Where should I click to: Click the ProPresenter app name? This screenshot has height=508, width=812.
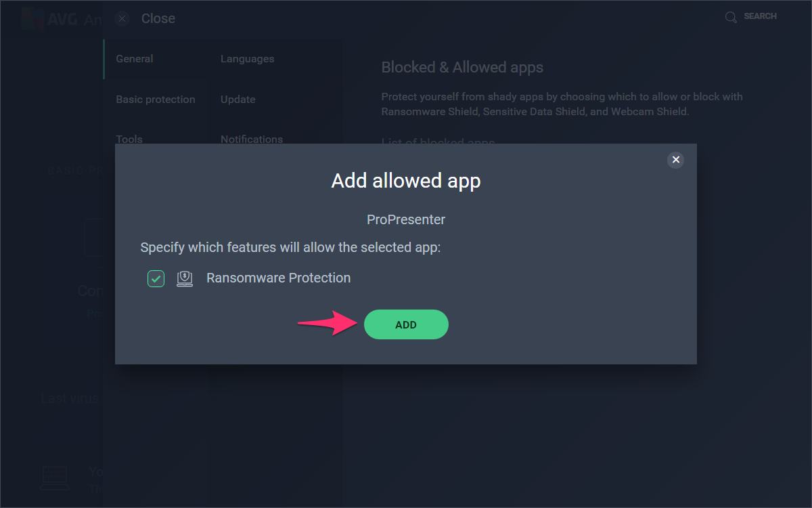[x=406, y=219]
